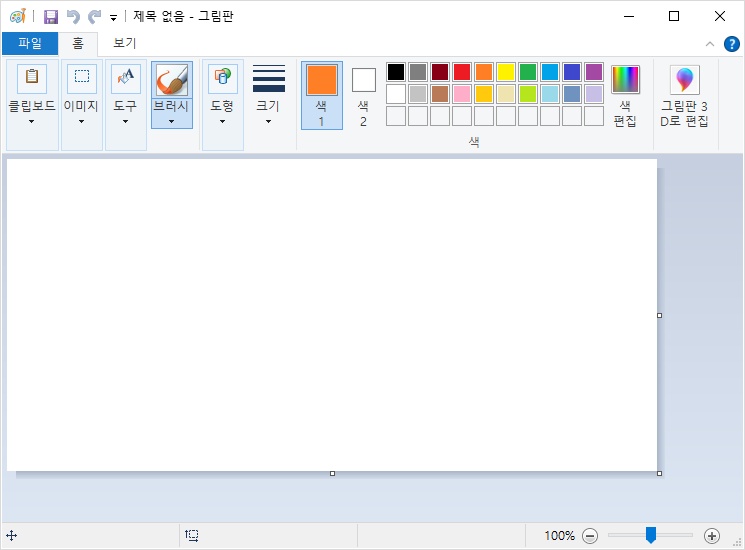The image size is (745, 550).
Task: Pick the yellow color swatch
Action: point(506,72)
